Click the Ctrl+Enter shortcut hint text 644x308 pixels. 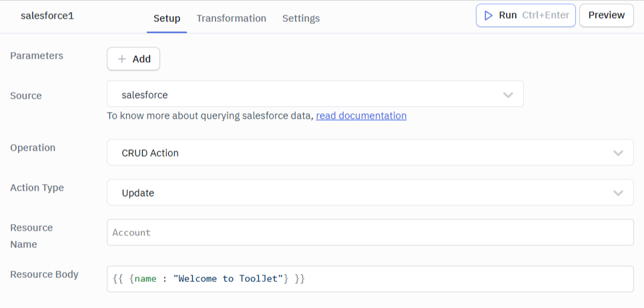click(545, 15)
